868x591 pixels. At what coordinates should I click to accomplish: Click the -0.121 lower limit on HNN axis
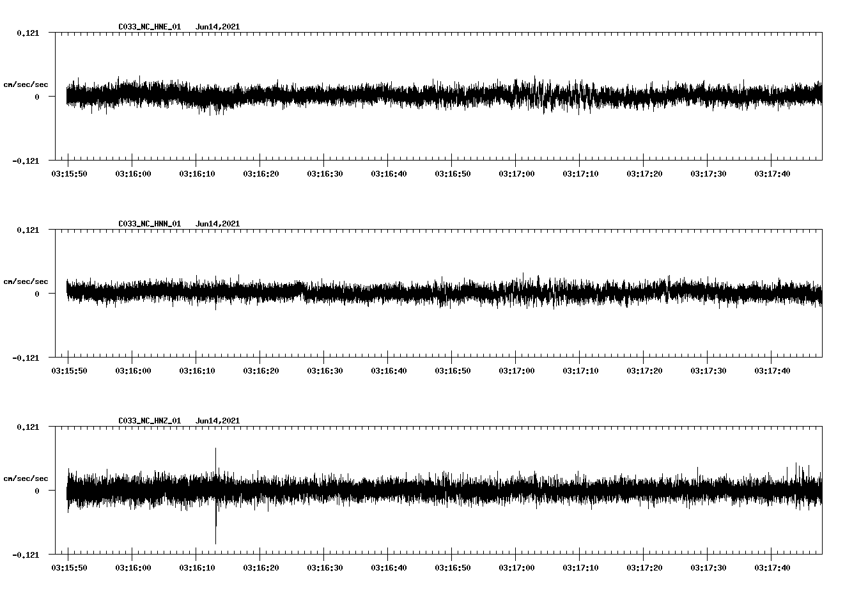tap(26, 358)
